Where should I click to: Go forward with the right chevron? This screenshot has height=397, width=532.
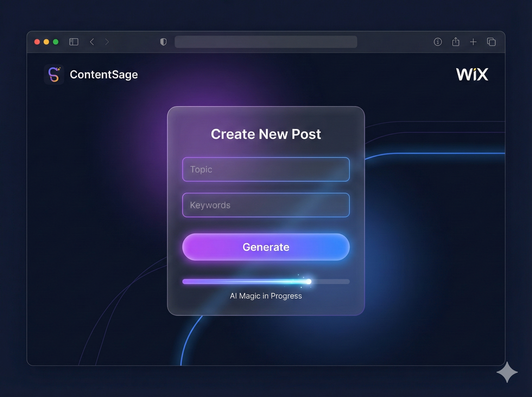pyautogui.click(x=107, y=42)
